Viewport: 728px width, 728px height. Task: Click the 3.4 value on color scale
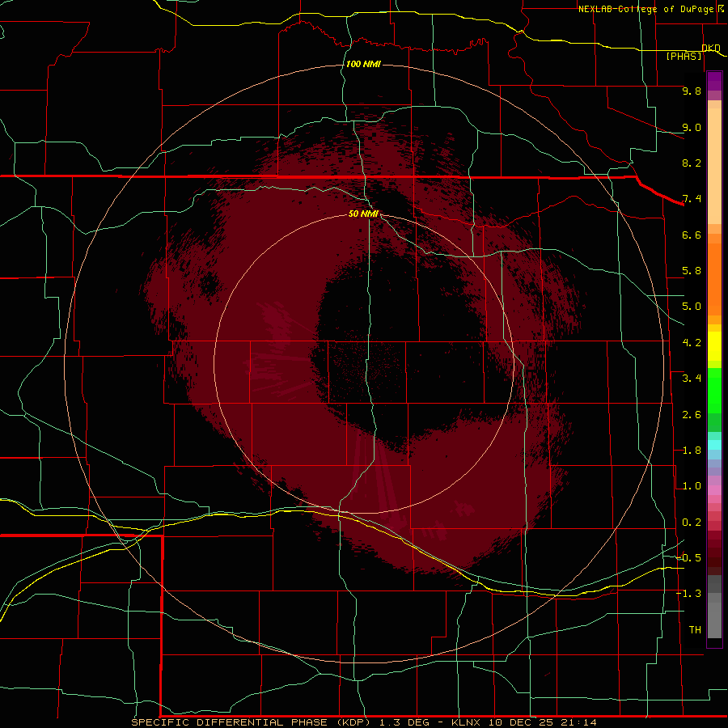692,379
